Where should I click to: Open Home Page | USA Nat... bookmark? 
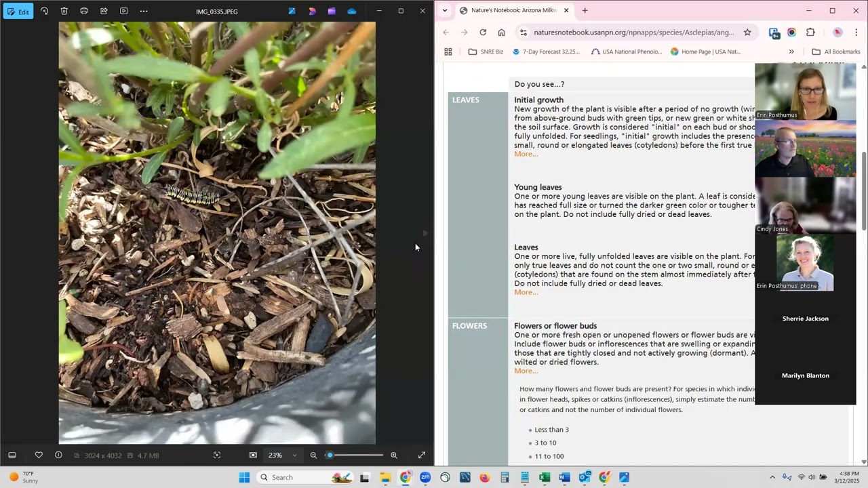pyautogui.click(x=705, y=52)
